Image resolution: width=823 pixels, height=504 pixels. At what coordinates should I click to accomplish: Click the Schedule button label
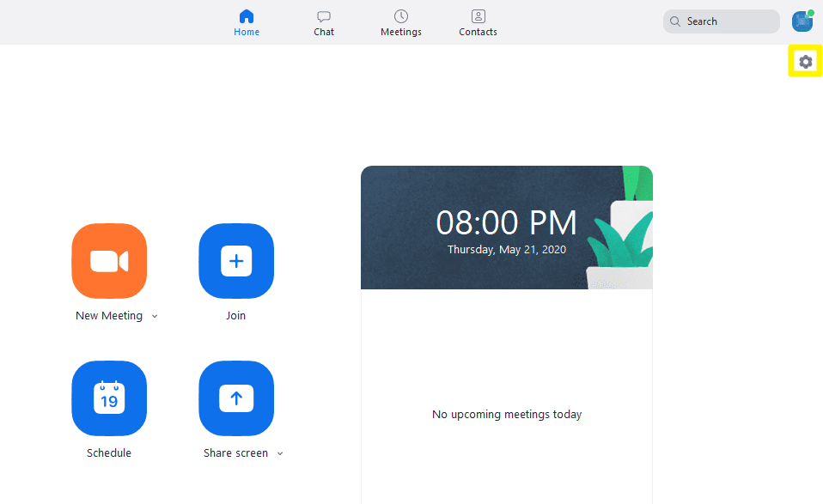click(x=109, y=452)
